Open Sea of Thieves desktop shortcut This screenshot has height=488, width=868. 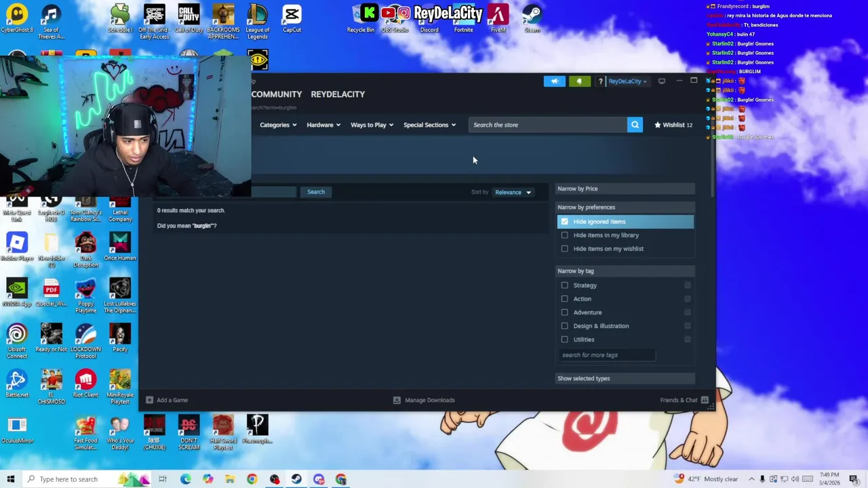(52, 22)
